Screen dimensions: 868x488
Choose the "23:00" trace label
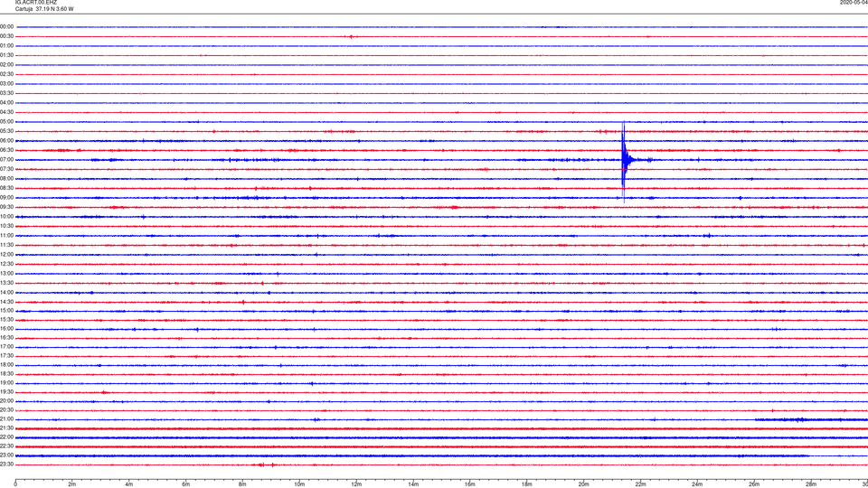pos(6,455)
